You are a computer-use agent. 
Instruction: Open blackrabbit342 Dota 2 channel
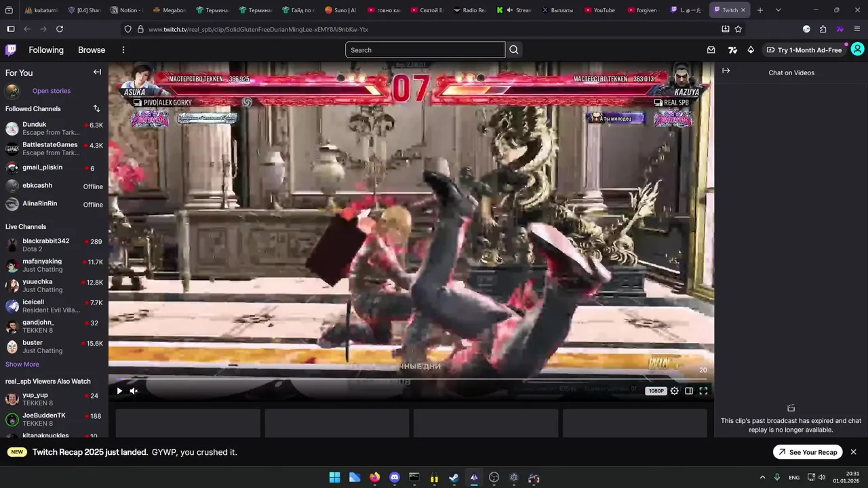pyautogui.click(x=54, y=245)
